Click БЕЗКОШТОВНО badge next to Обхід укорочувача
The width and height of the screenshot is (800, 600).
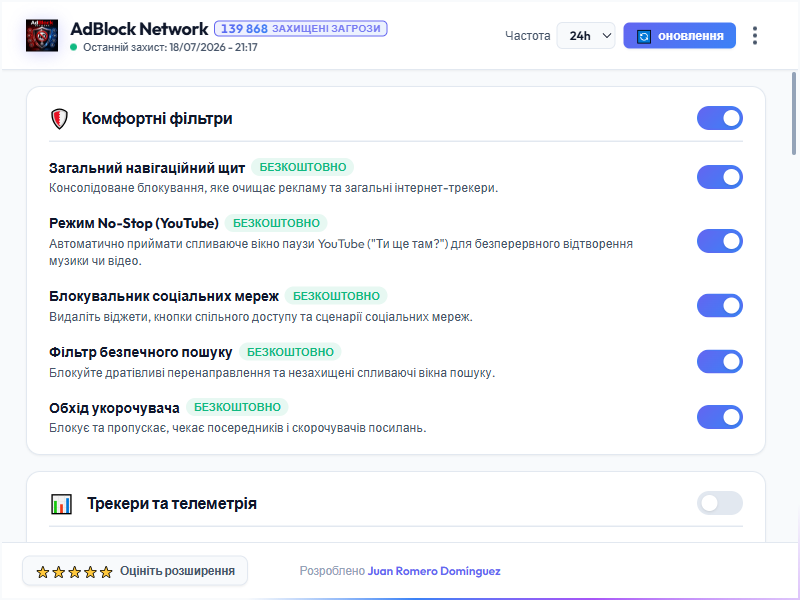(x=237, y=407)
